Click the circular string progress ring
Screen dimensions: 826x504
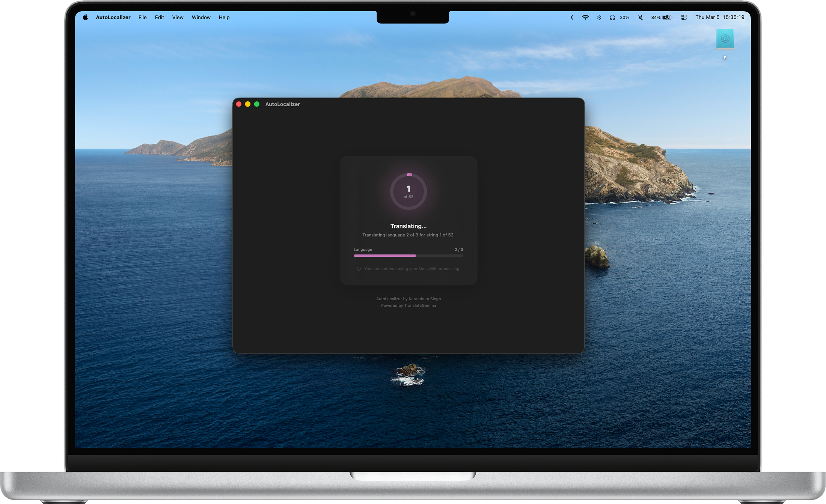point(408,191)
